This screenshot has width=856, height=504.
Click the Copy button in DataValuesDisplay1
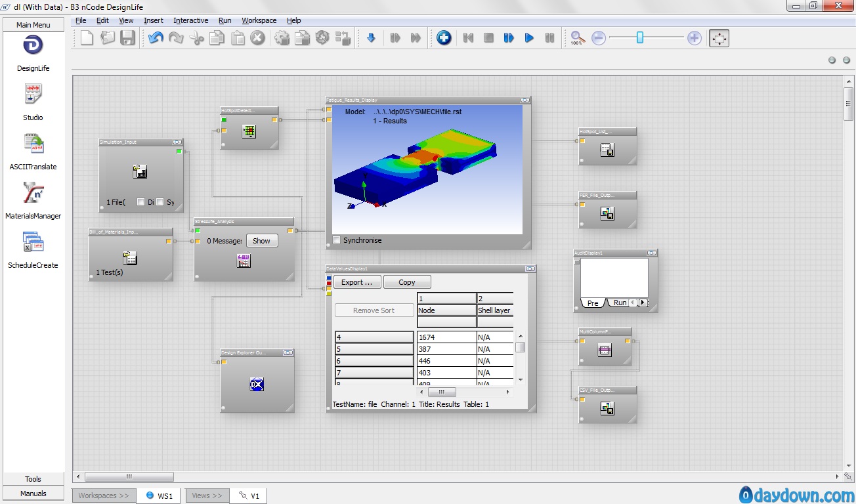pyautogui.click(x=407, y=282)
